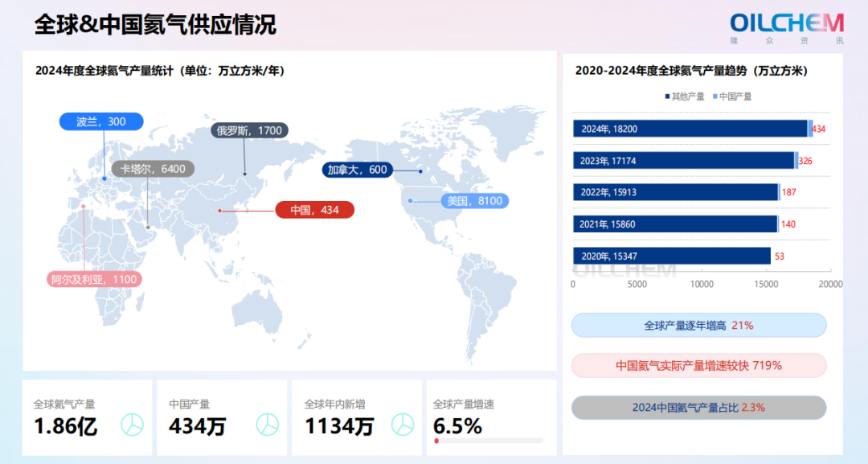This screenshot has height=464, width=868.
Task: Click the 2021年, 15860 bar
Action: [x=675, y=224]
